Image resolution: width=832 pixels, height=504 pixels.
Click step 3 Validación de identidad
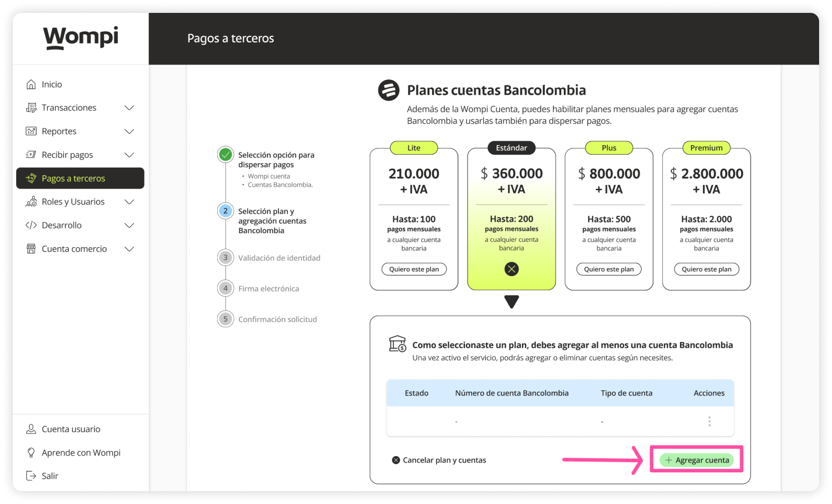279,258
